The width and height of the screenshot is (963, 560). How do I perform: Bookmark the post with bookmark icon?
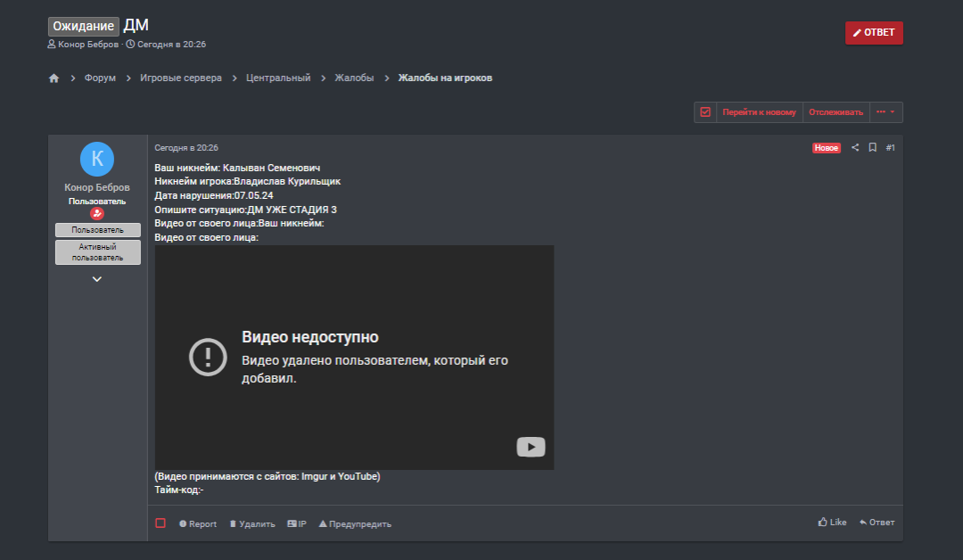(x=872, y=147)
